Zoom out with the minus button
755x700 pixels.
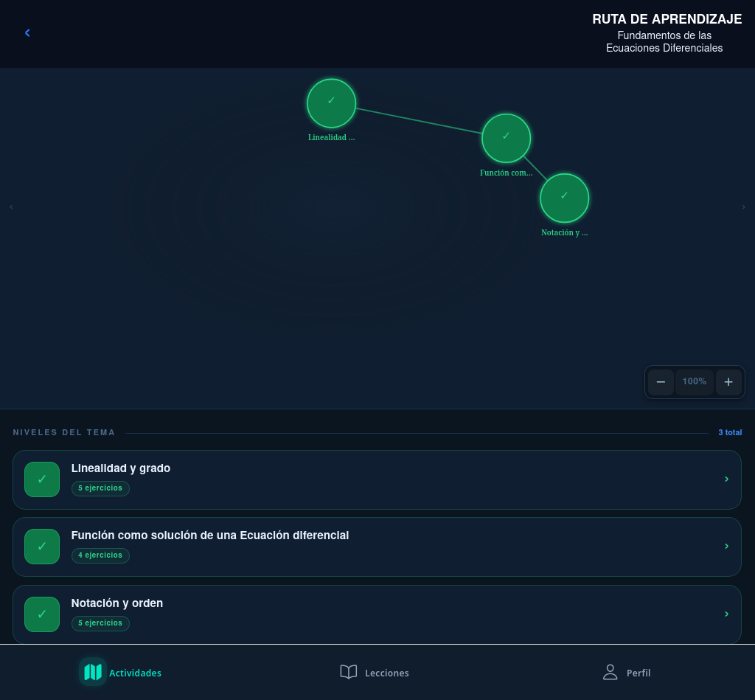point(661,382)
